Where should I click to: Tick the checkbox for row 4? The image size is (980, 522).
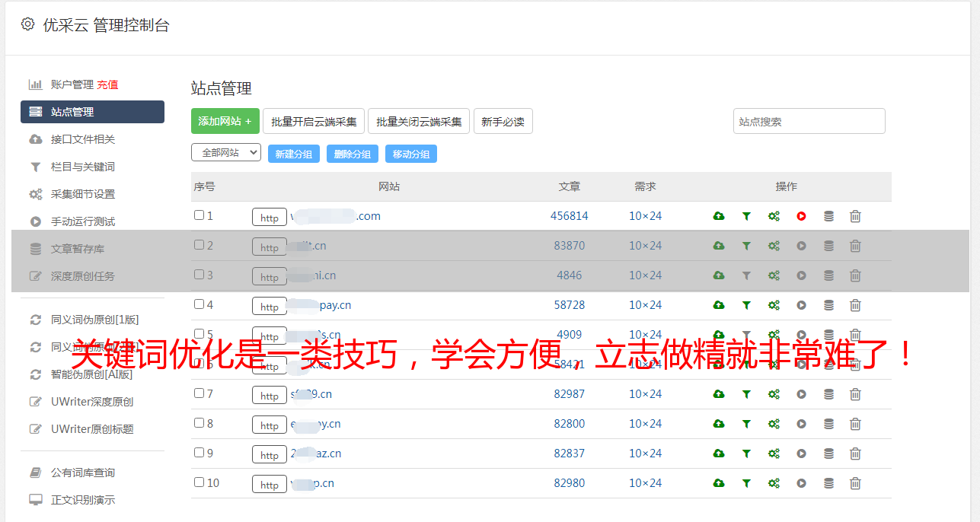point(199,304)
